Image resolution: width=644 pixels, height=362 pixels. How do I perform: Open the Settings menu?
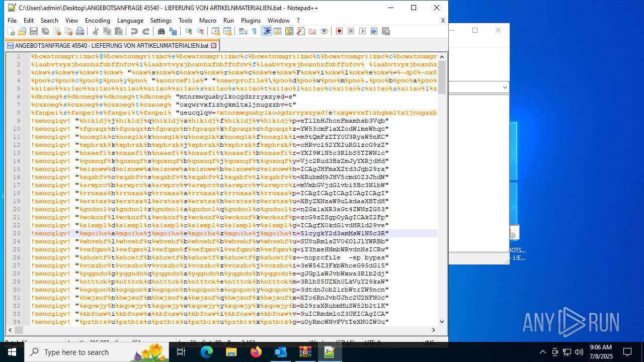pos(161,21)
